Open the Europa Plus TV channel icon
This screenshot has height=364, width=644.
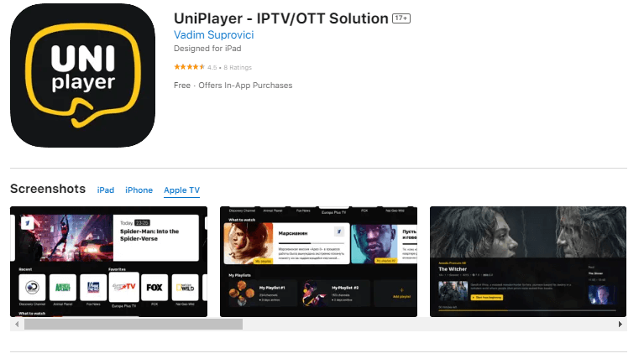click(124, 287)
